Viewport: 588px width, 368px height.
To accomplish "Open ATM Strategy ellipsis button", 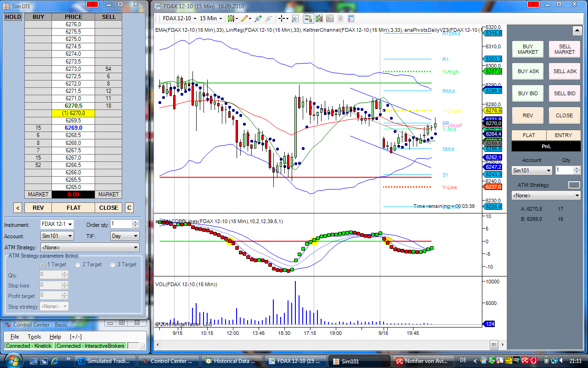I will point(574,185).
